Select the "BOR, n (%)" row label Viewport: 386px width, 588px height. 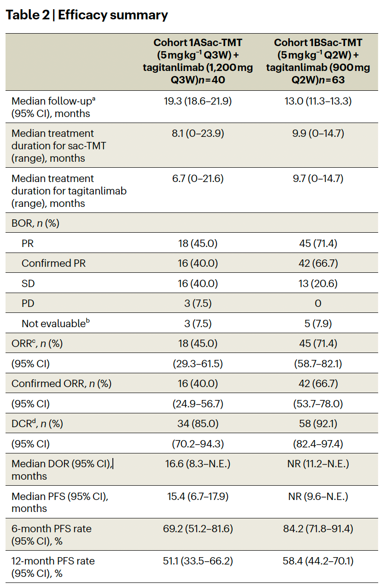tap(35, 223)
